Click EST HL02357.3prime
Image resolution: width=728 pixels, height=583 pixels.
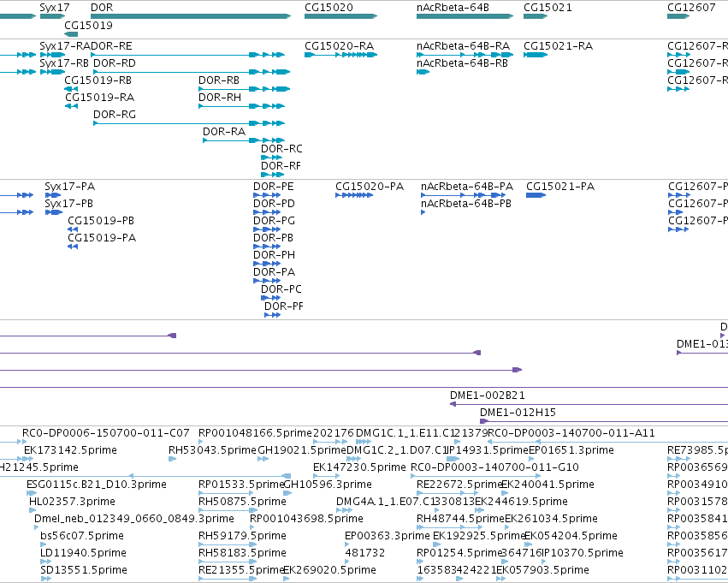(72, 502)
